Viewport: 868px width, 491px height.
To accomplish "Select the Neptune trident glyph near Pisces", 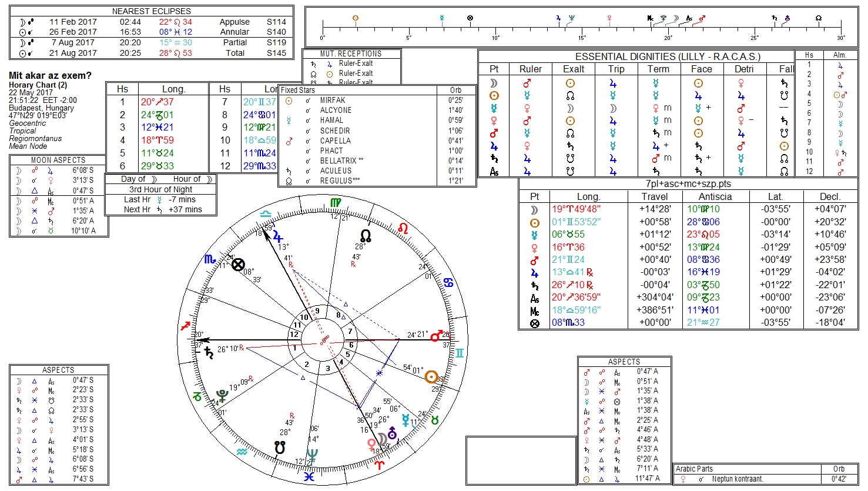I will [x=313, y=455].
